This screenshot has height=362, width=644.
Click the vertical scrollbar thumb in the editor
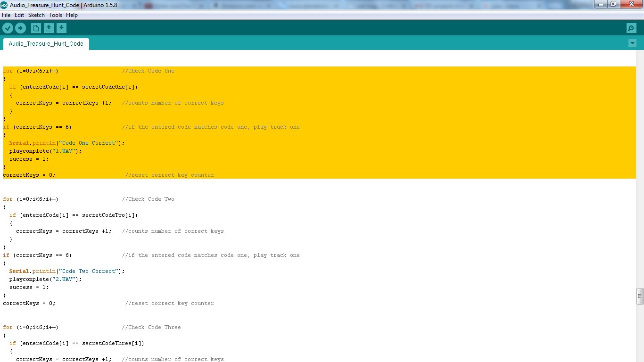pos(640,296)
